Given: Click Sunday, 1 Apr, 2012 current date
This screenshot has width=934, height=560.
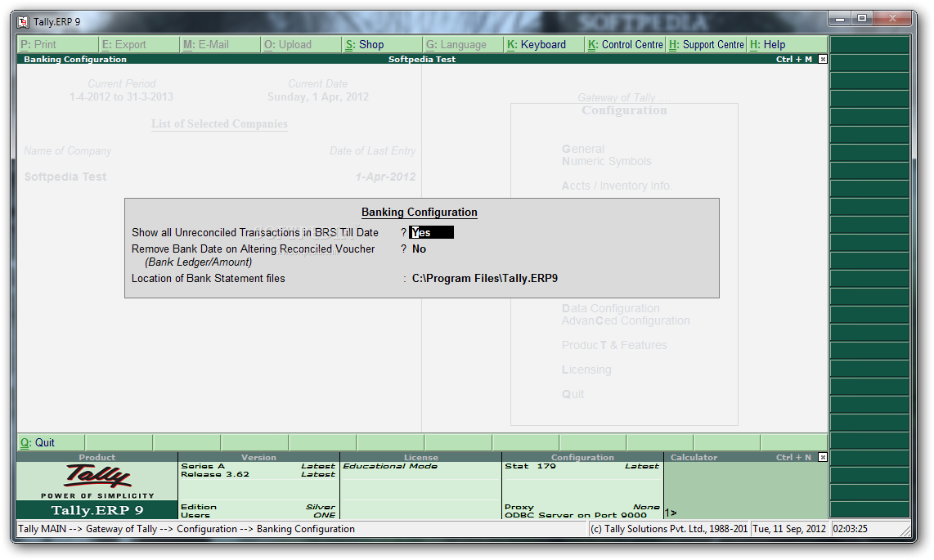Looking at the screenshot, I should coord(318,96).
